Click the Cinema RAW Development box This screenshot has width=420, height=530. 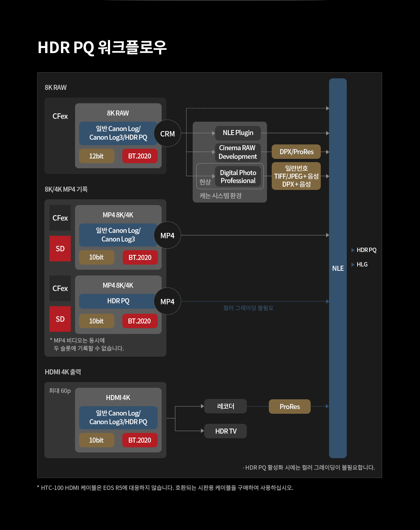(238, 152)
